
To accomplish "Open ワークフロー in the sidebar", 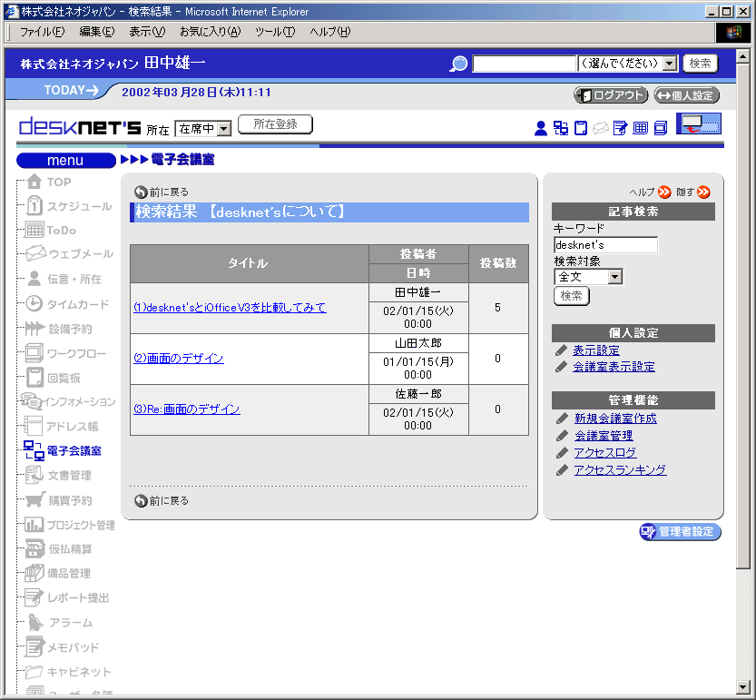I will (65, 353).
